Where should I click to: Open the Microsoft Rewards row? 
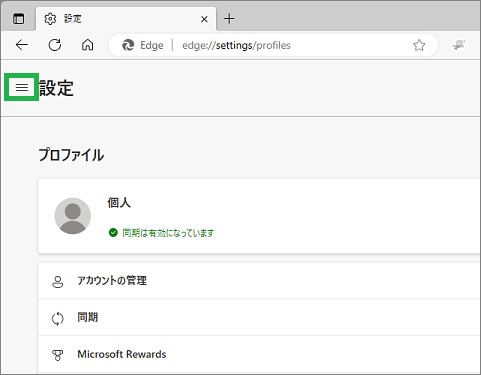259,354
